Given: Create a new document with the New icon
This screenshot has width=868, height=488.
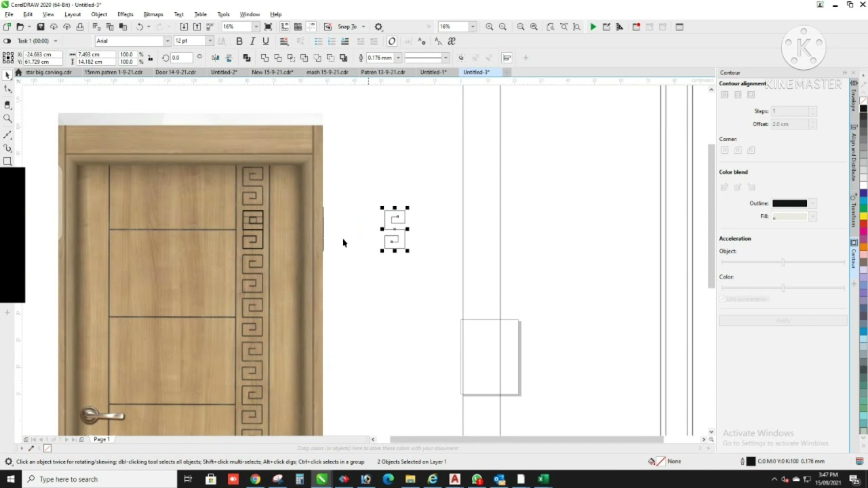Looking at the screenshot, I should 7,27.
